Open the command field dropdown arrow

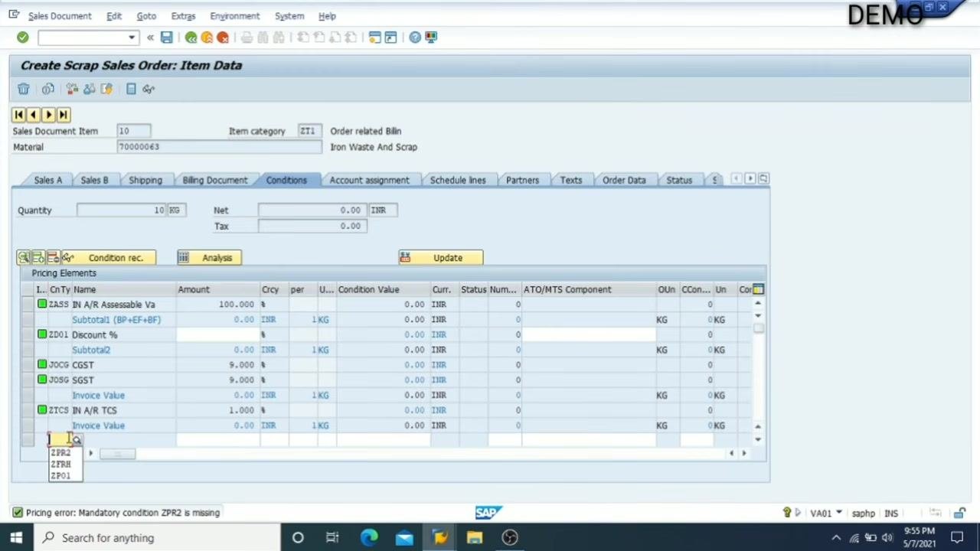[132, 37]
